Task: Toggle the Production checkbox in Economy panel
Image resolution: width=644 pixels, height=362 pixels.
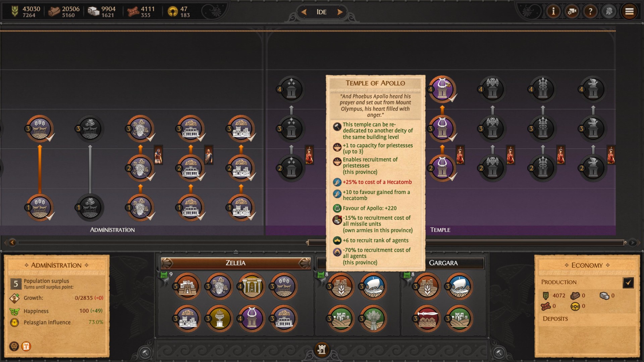Action: coord(628,283)
